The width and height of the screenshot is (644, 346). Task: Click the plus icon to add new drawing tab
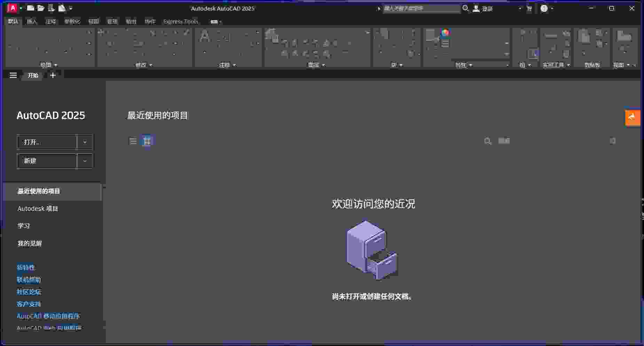[x=53, y=75]
